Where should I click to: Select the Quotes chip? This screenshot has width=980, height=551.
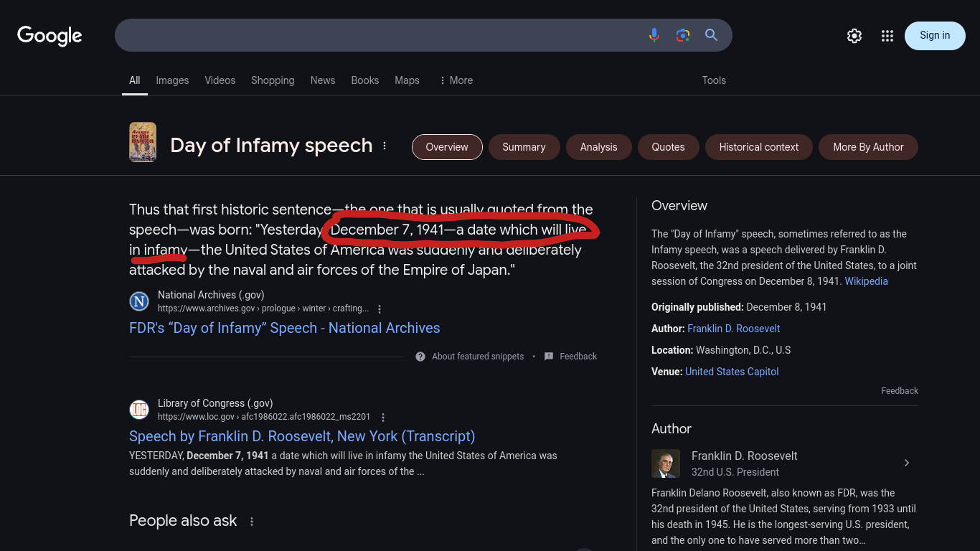669,147
